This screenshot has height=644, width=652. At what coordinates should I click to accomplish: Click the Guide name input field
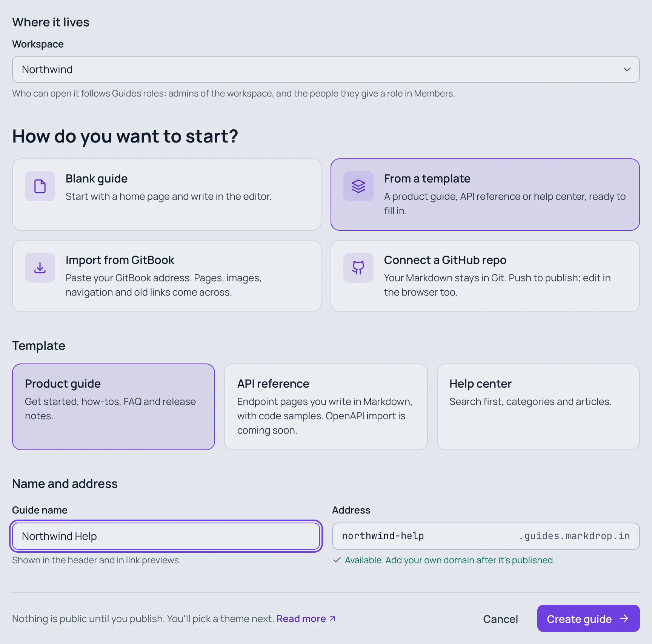(166, 536)
